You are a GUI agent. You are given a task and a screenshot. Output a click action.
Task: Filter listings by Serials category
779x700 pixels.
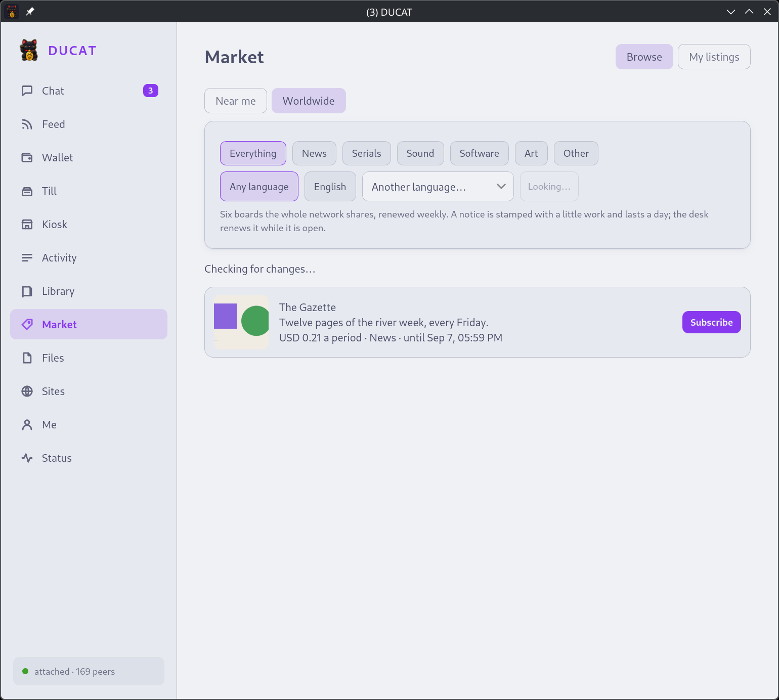(x=367, y=153)
